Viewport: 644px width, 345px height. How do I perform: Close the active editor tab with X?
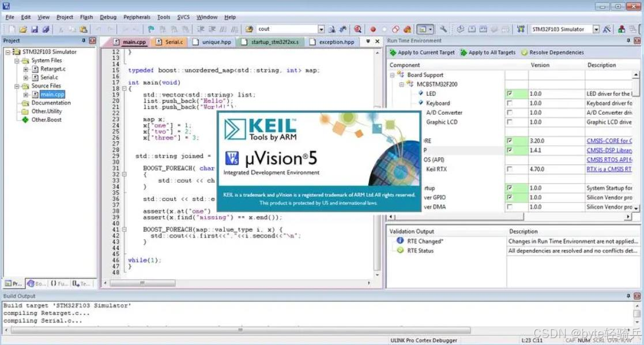click(377, 42)
